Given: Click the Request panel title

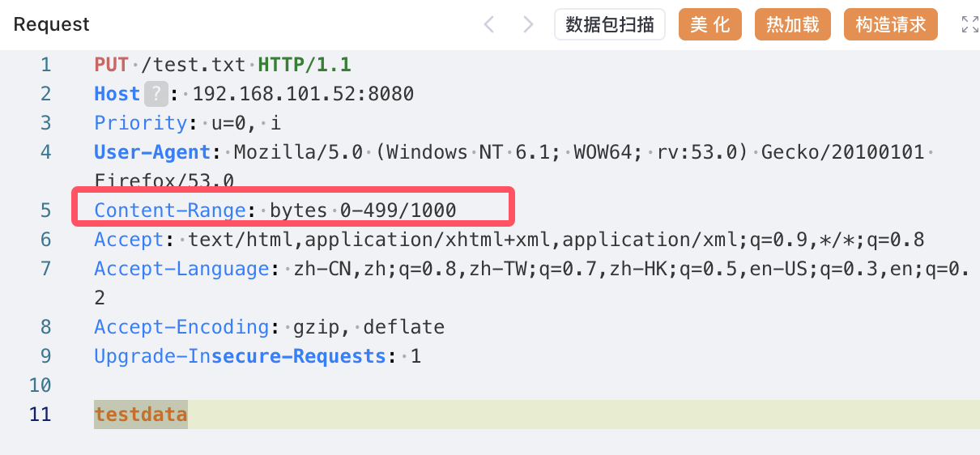Looking at the screenshot, I should [52, 24].
